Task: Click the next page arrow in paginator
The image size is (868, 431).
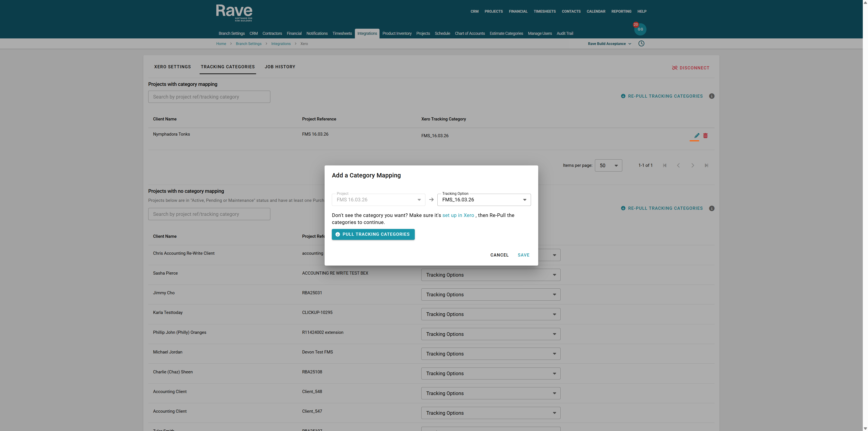Action: click(x=692, y=165)
